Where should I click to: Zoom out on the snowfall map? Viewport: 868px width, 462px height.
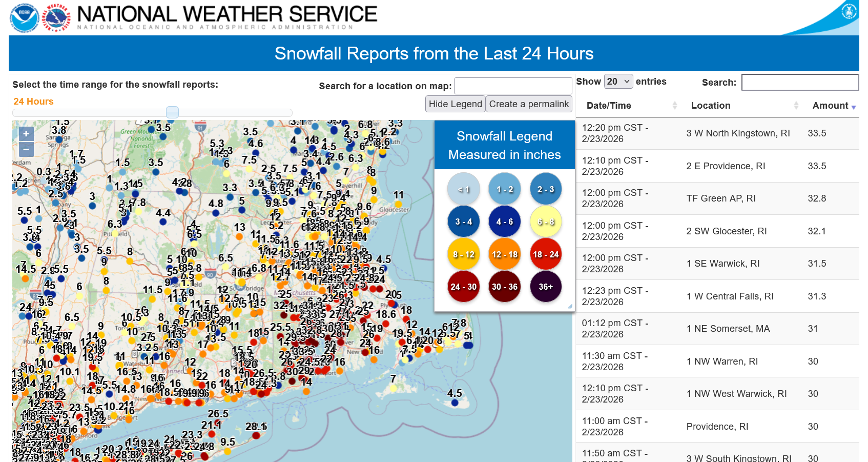(26, 149)
